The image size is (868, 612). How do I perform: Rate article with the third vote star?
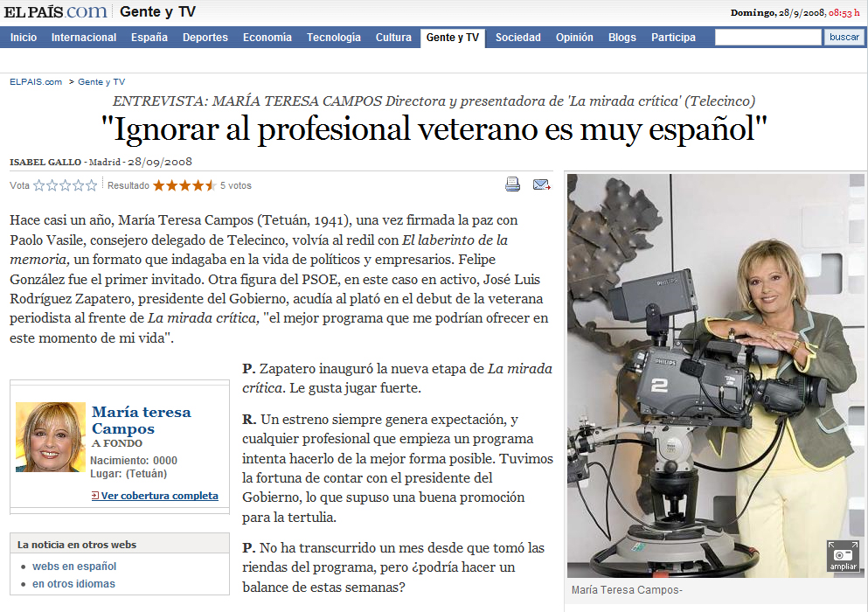click(x=66, y=185)
